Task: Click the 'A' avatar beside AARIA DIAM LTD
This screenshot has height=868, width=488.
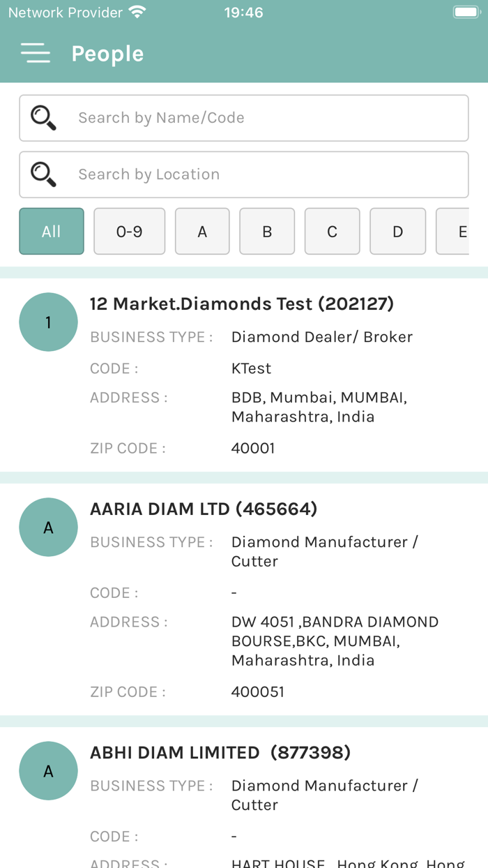Action: pos(47,527)
